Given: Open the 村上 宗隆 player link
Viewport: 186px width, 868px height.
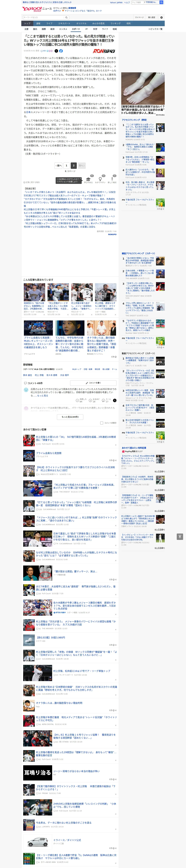Looking at the screenshot, I should tap(39, 375).
